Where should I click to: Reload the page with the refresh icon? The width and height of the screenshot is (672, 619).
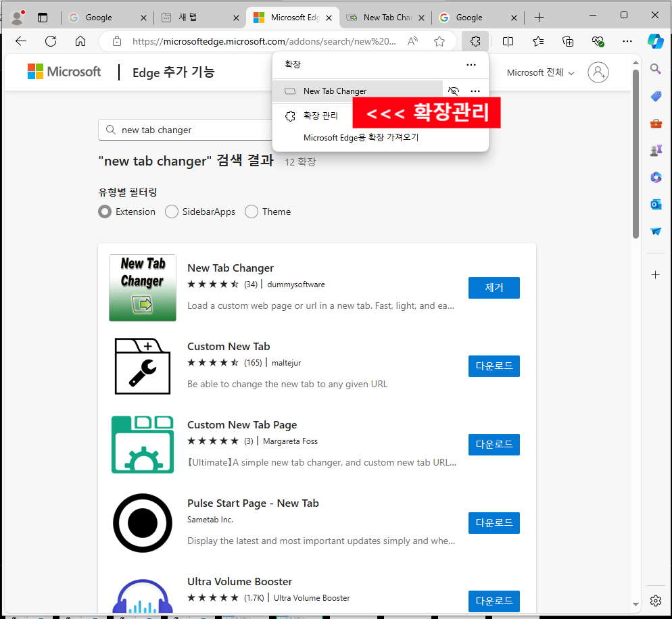[x=51, y=41]
